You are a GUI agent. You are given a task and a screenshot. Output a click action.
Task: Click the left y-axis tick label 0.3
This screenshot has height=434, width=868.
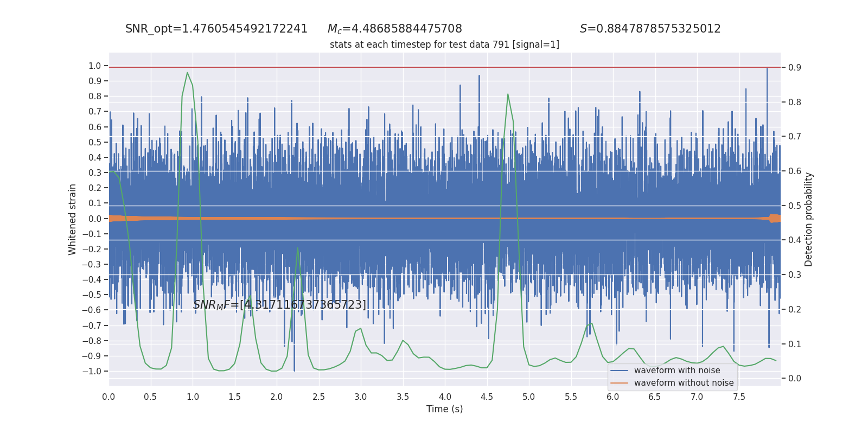(95, 173)
